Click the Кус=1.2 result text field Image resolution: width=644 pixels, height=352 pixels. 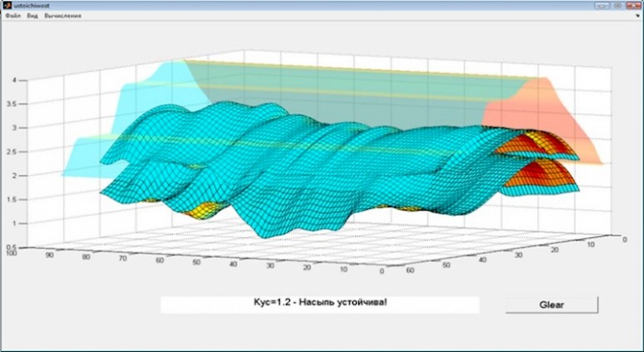click(x=320, y=305)
